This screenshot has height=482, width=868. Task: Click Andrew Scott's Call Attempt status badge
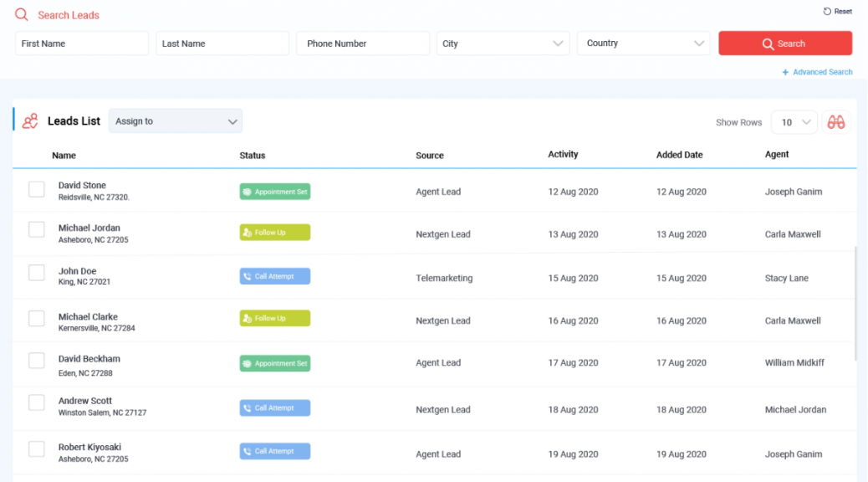pyautogui.click(x=274, y=408)
